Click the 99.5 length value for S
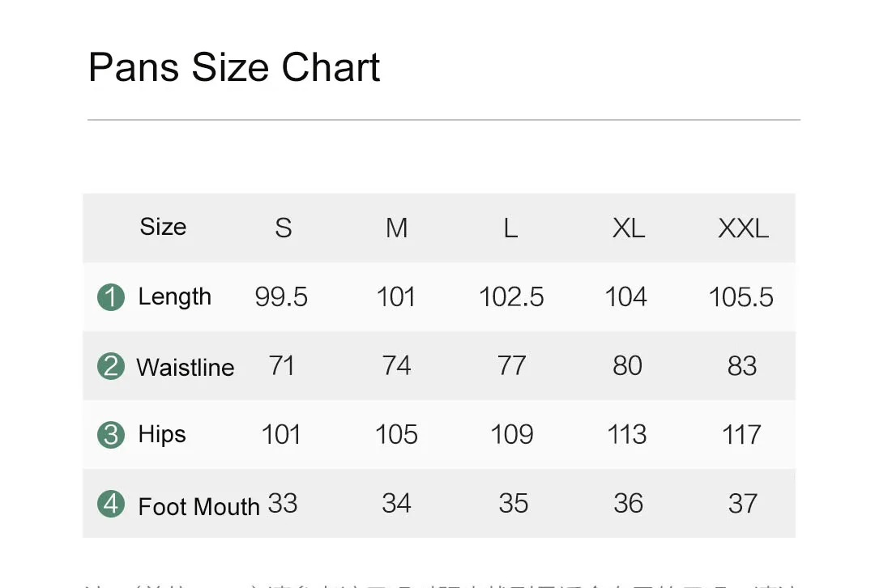Screen dimensions: 875x588 pyautogui.click(x=281, y=296)
